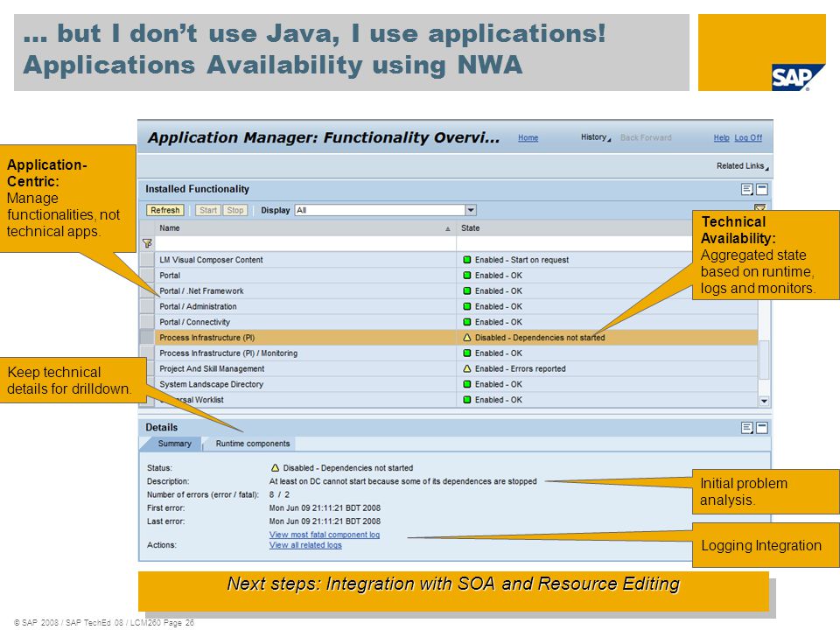Open View most fatal component log link
This screenshot has height=630, width=840.
coord(325,535)
